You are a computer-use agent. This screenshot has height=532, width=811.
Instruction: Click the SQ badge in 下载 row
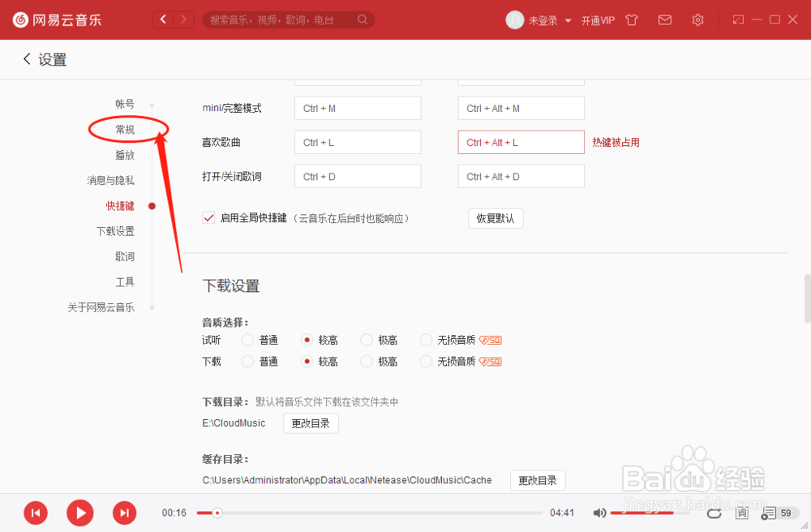tap(491, 362)
